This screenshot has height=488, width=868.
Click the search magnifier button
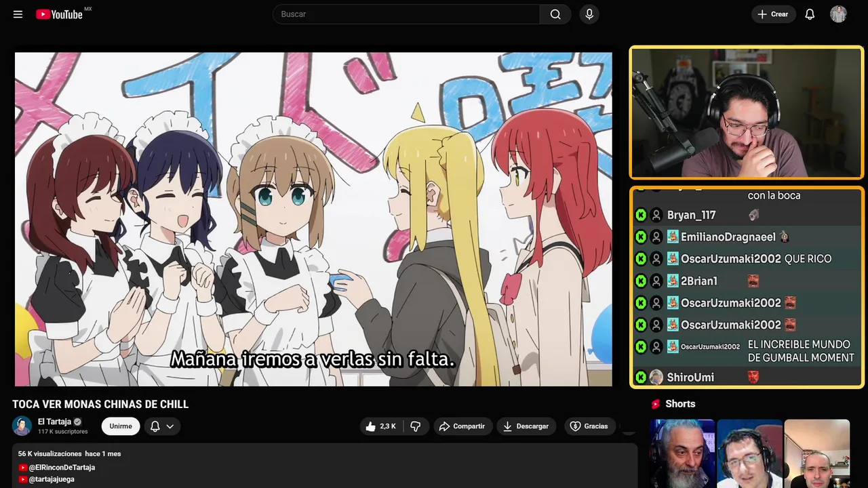click(555, 14)
